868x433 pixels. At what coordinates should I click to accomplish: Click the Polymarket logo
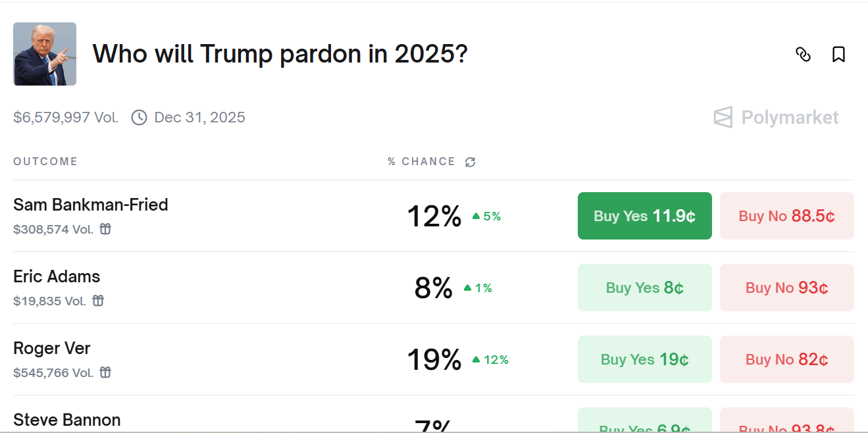point(777,118)
